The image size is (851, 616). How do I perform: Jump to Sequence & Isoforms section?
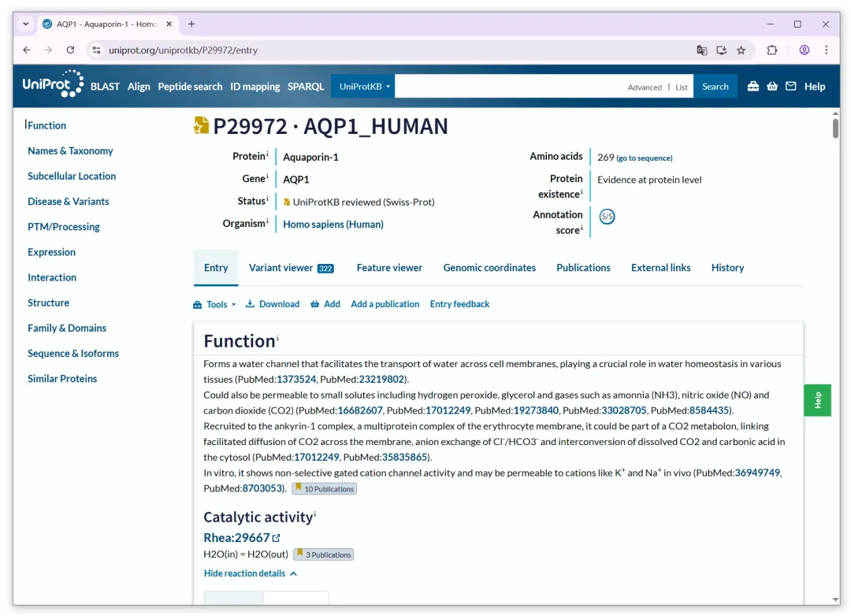coord(73,354)
